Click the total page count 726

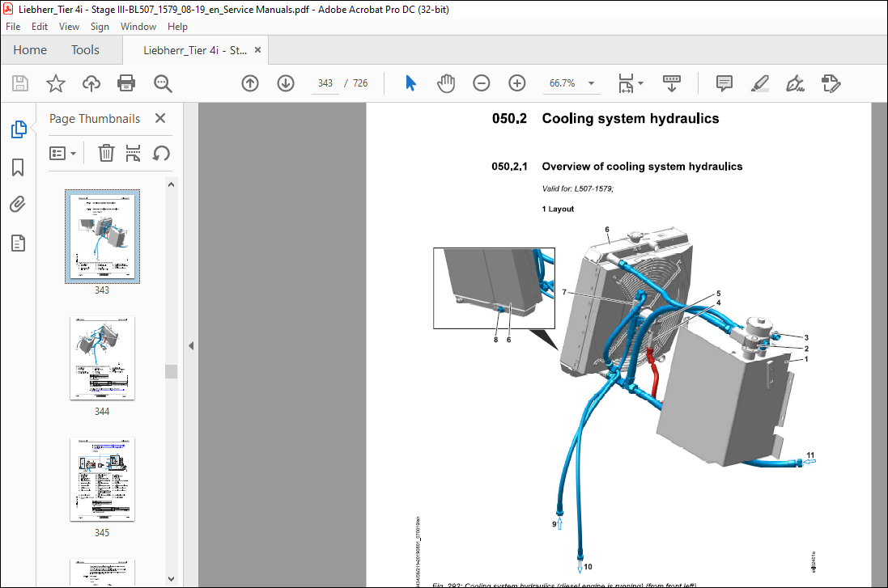(360, 83)
